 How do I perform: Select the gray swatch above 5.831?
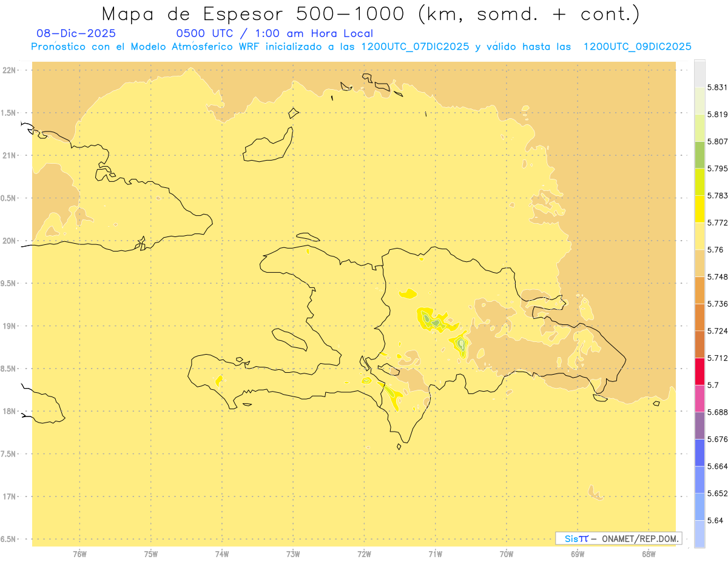point(699,73)
